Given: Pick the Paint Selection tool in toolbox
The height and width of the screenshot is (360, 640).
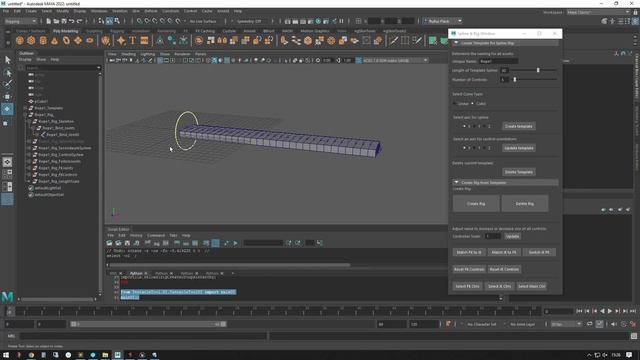Looking at the screenshot, I should (x=7, y=84).
